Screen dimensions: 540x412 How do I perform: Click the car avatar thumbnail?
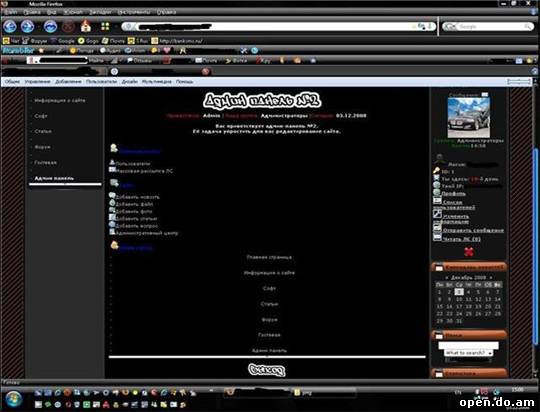click(468, 117)
